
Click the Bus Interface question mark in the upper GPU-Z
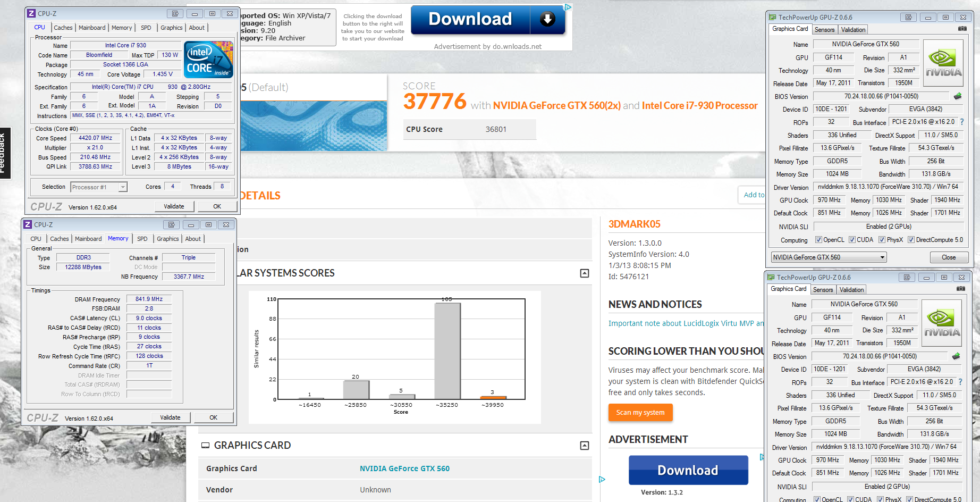pos(961,122)
